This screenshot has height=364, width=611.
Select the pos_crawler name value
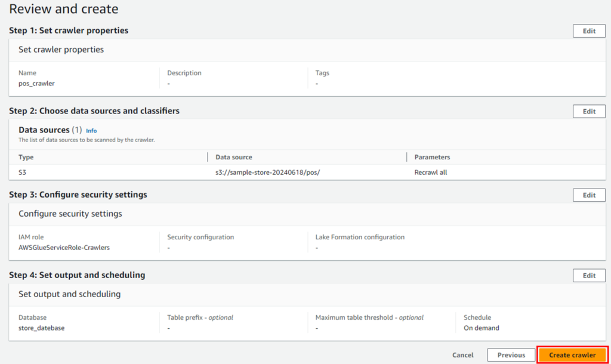pyautogui.click(x=36, y=84)
